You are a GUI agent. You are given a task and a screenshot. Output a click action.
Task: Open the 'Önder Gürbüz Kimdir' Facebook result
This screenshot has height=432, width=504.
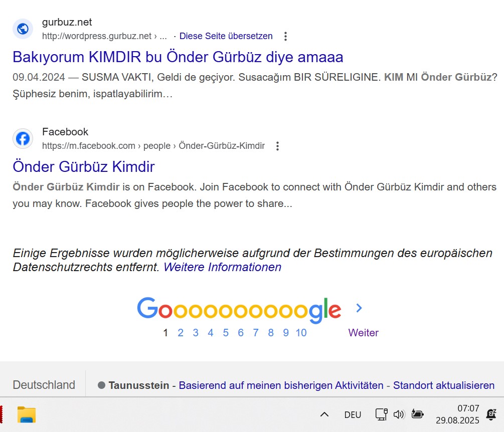84,167
